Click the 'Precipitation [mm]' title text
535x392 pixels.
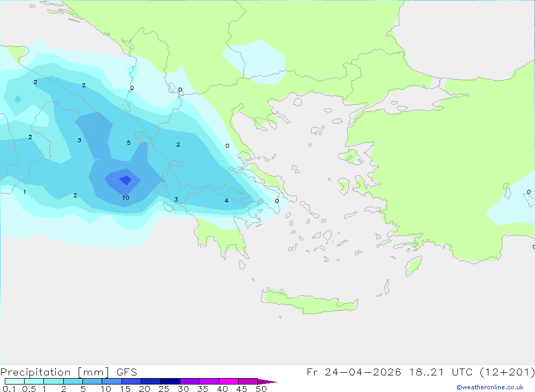coord(55,372)
